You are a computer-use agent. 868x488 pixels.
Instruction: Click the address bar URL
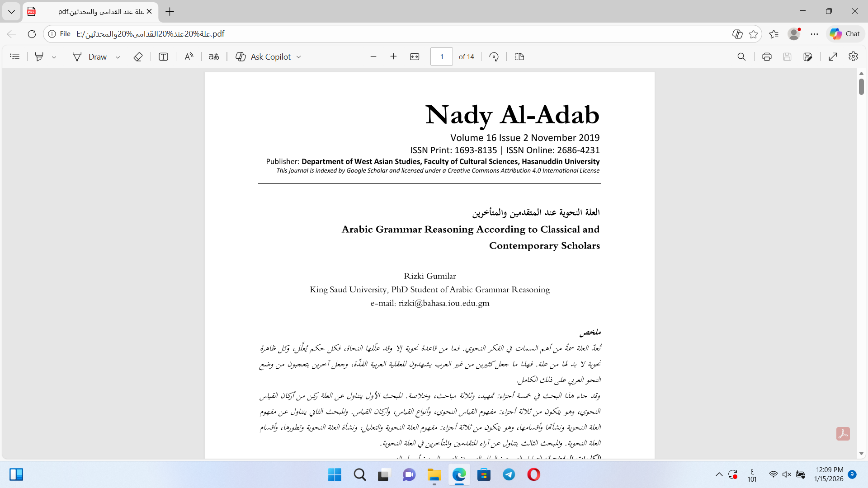(150, 34)
